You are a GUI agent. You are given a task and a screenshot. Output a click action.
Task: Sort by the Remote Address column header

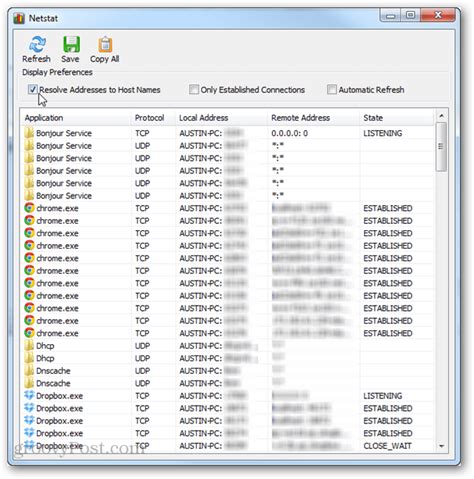(x=313, y=118)
